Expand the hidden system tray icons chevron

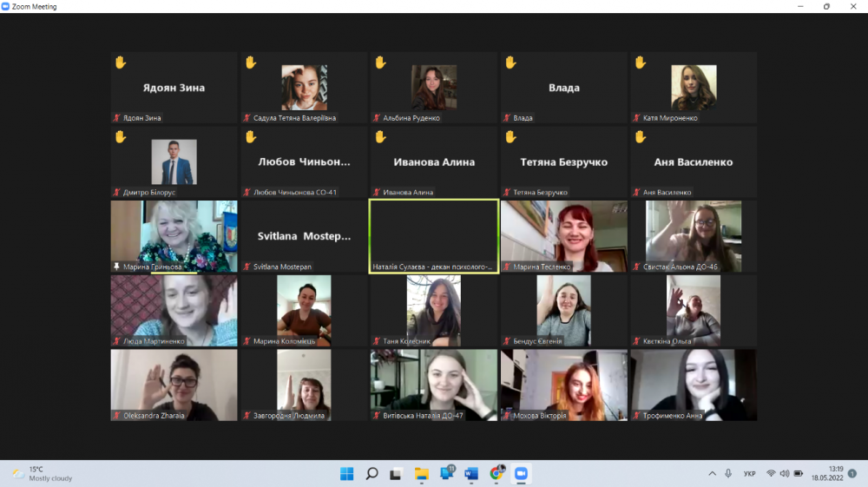(x=713, y=473)
